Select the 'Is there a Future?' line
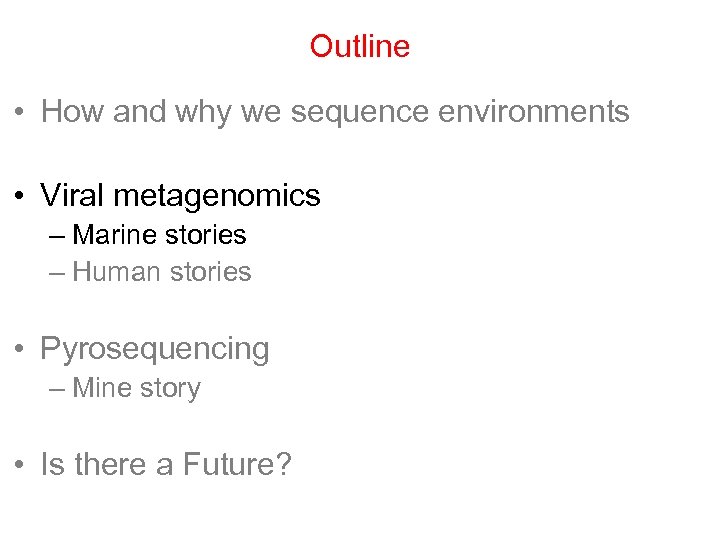720x540 pixels. [165, 464]
